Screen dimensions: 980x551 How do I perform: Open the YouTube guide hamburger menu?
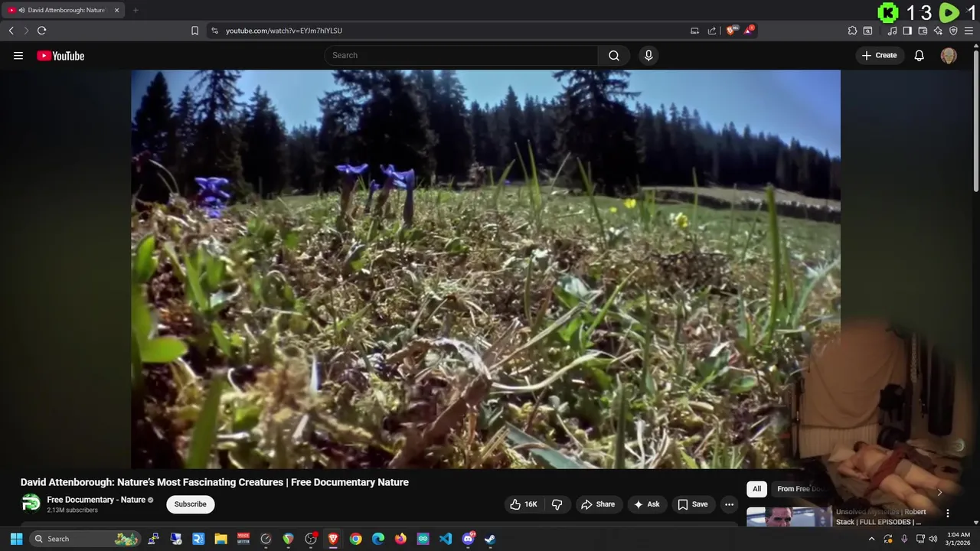[x=18, y=55]
